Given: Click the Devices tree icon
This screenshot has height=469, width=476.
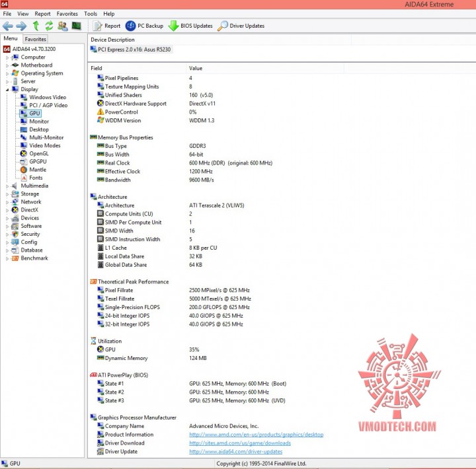Looking at the screenshot, I should pos(15,218).
